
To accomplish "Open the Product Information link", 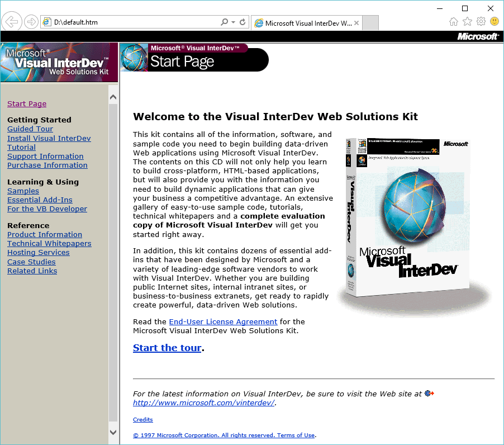I will (x=45, y=235).
